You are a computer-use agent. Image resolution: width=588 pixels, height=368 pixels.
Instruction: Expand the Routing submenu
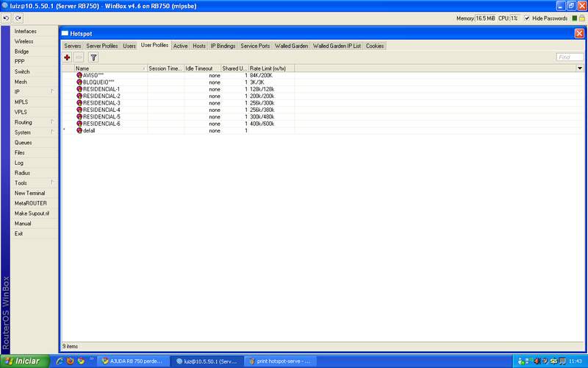tap(52, 121)
